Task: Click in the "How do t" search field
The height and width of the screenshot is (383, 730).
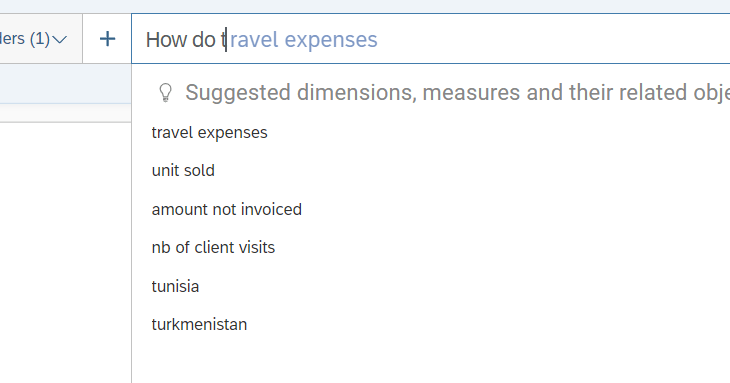Action: [431, 39]
